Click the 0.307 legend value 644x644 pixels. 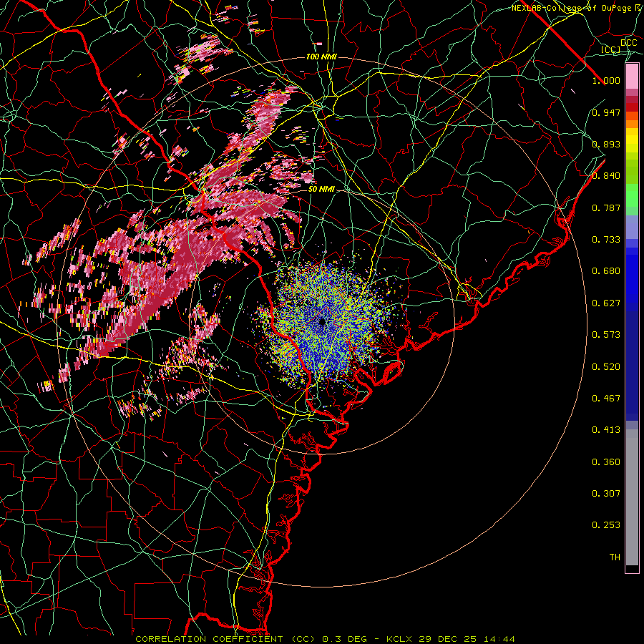pos(606,494)
